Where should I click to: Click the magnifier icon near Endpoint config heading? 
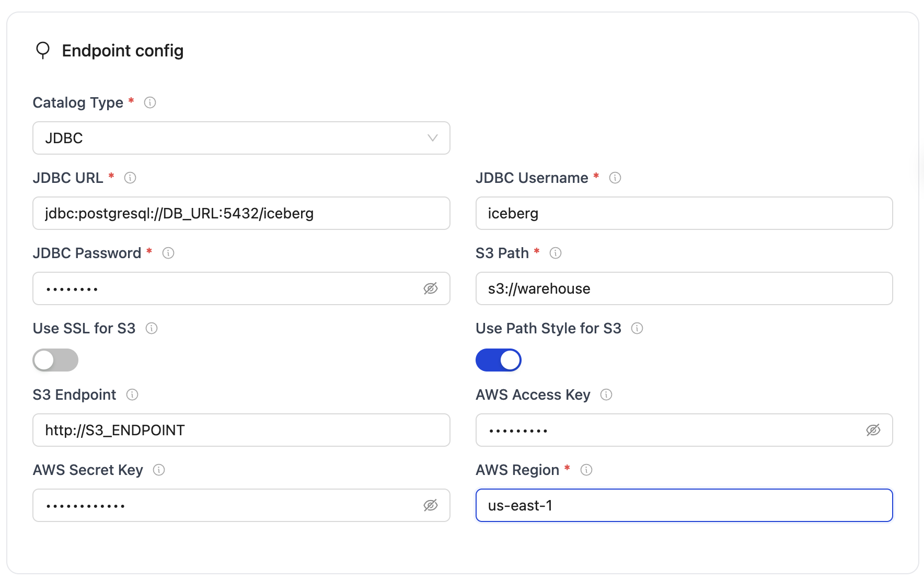point(43,50)
